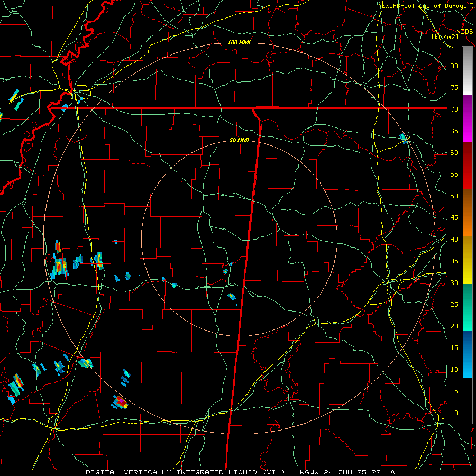Screen dimensions: 476x476
Task: Click the 35 value on the scale
Action: (454, 261)
